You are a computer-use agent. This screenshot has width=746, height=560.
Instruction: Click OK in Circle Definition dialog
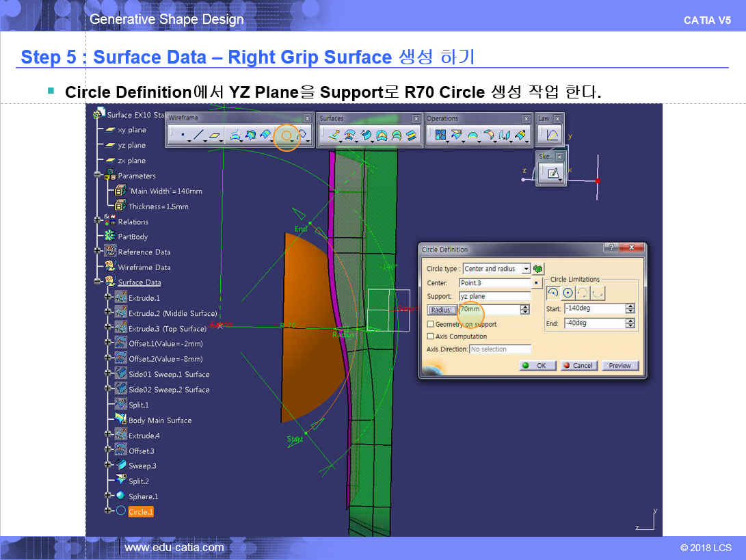(537, 366)
